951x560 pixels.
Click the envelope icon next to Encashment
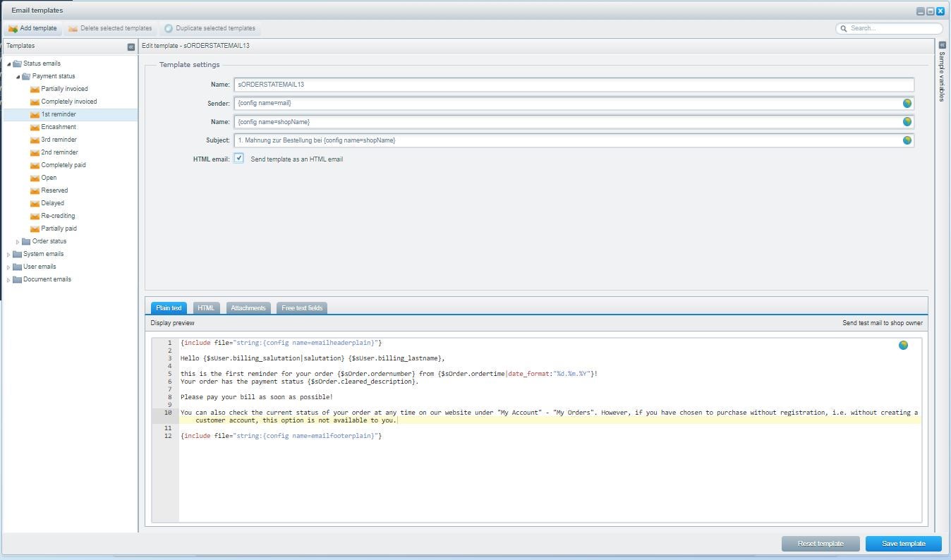[35, 127]
